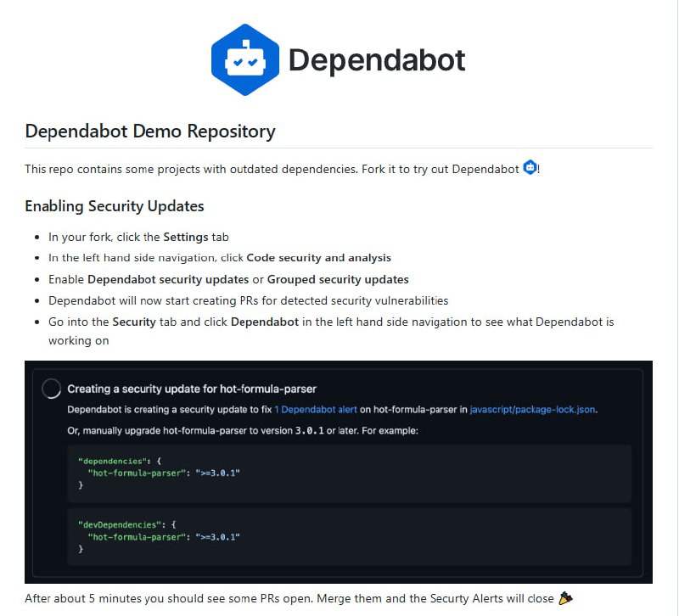Viewport: 679px width, 616px height.
Task: Click the bold 'Settings' word in the first bullet
Action: (x=185, y=237)
